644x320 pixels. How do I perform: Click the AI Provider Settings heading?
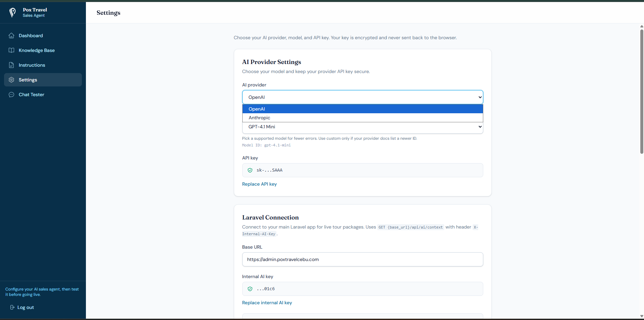click(271, 62)
